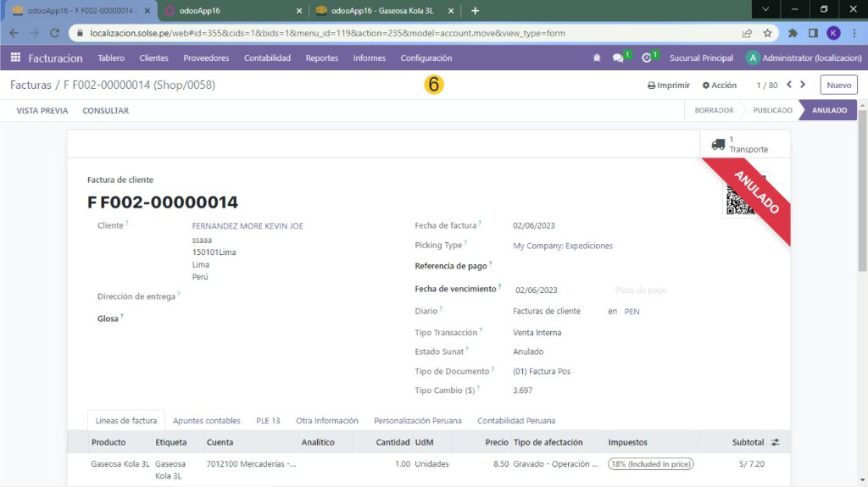This screenshot has width=868, height=487.
Task: Click the debug bug icon
Action: 597,58
